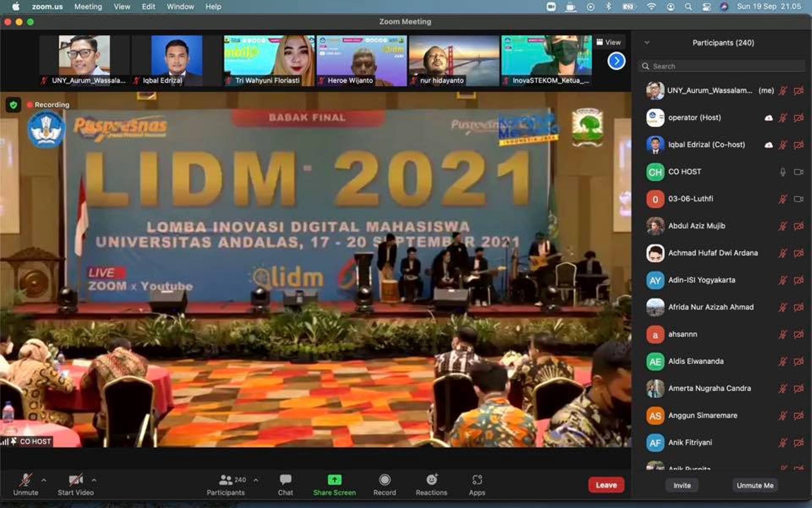Open the Participants panel button
The width and height of the screenshot is (812, 508).
[225, 485]
